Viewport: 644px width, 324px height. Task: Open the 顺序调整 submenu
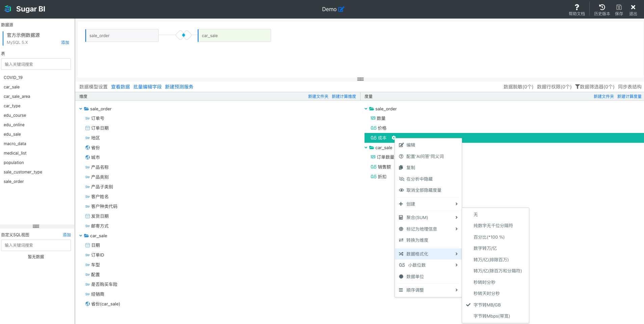tap(428, 290)
